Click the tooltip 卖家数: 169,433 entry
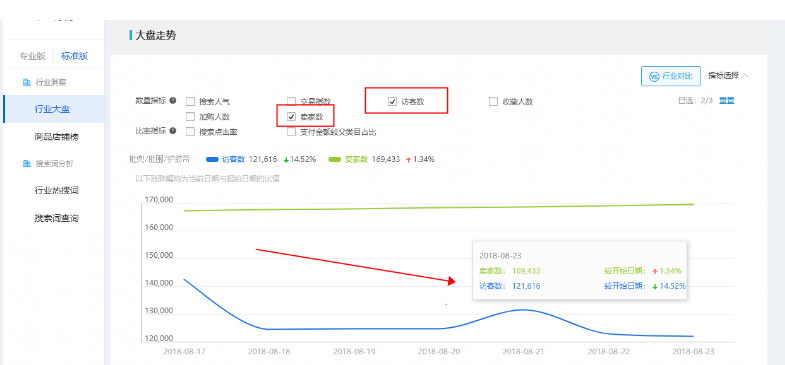The height and width of the screenshot is (365, 785). pyautogui.click(x=510, y=271)
